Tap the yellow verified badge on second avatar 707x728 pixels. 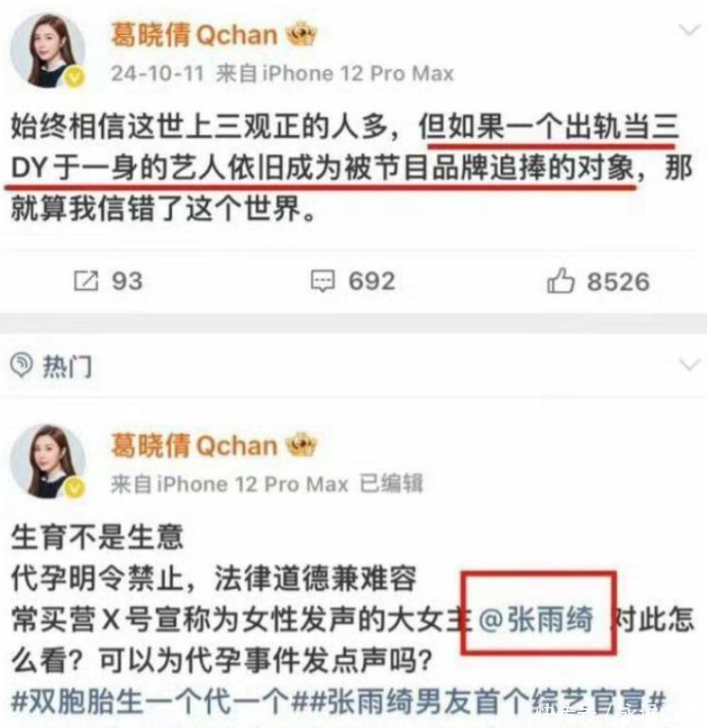tap(75, 489)
